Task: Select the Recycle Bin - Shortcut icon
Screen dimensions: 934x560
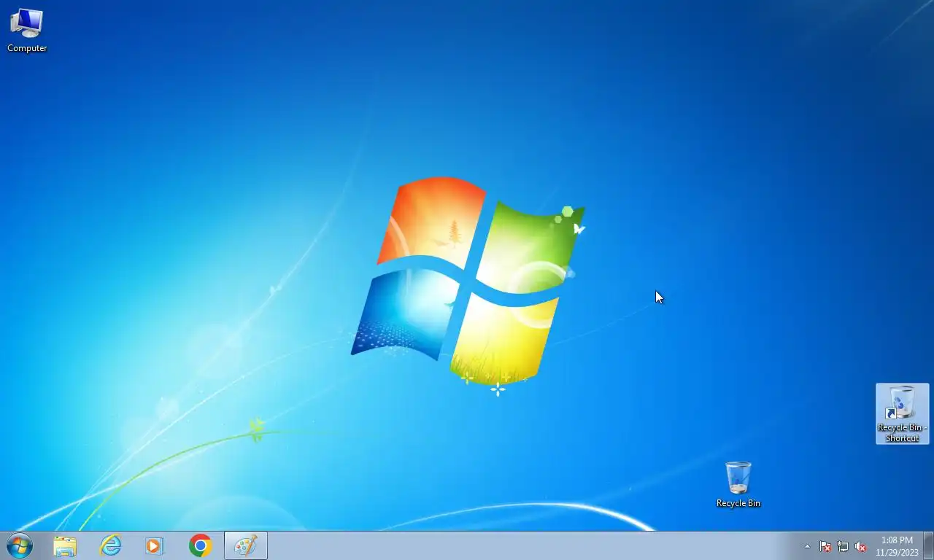Action: click(903, 413)
